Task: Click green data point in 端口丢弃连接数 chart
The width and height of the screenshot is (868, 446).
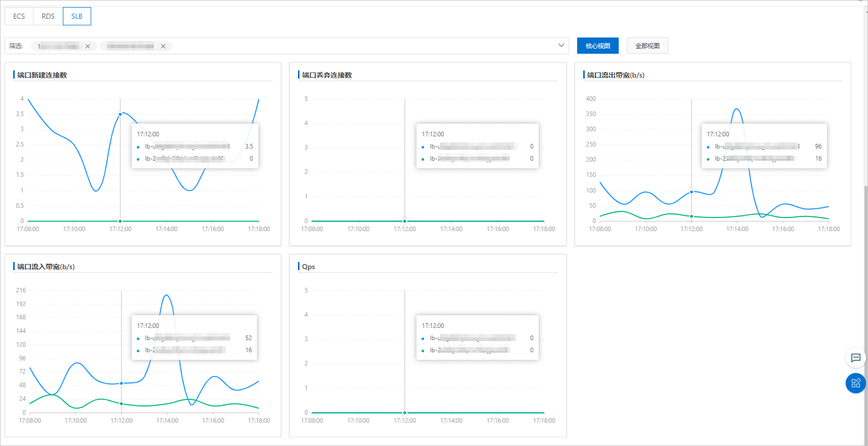Action: click(405, 221)
